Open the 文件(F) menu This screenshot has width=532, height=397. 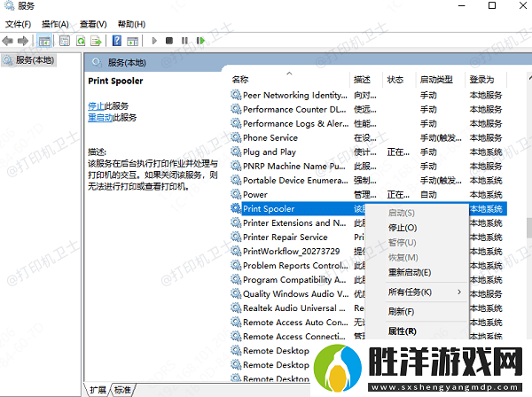coord(19,24)
